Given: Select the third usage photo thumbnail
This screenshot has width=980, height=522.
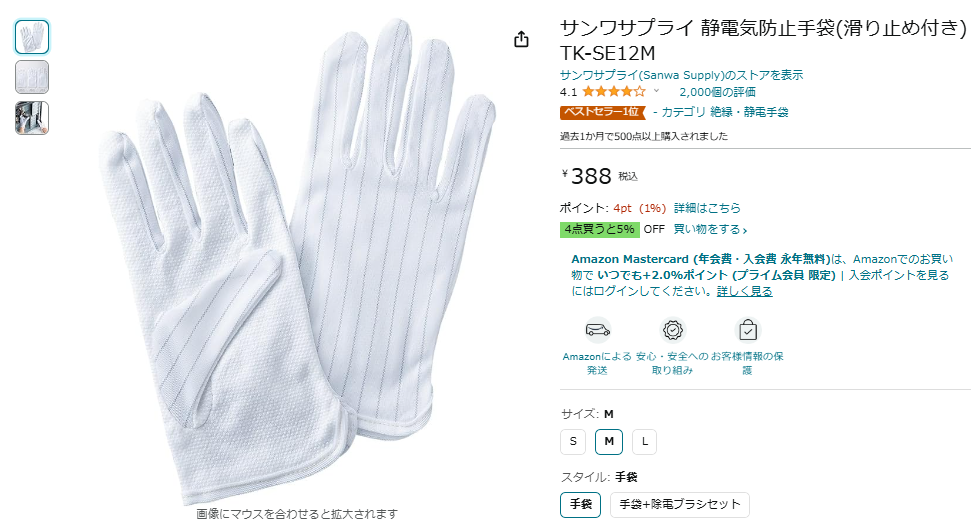Looking at the screenshot, I should (32, 118).
